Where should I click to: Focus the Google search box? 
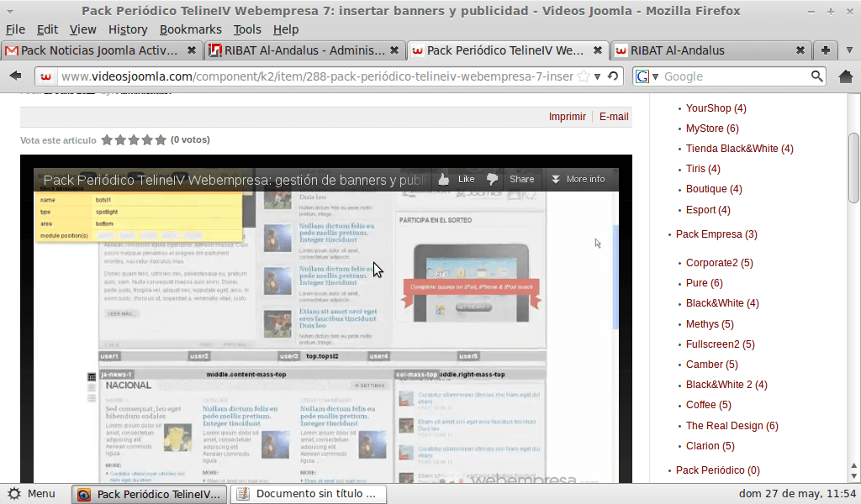736,76
